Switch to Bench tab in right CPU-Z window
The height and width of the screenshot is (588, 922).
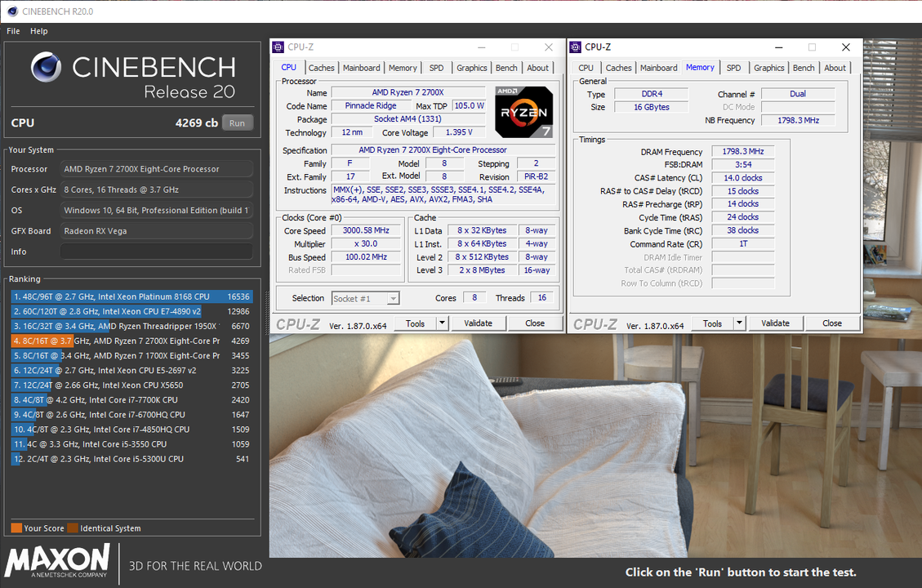point(804,68)
